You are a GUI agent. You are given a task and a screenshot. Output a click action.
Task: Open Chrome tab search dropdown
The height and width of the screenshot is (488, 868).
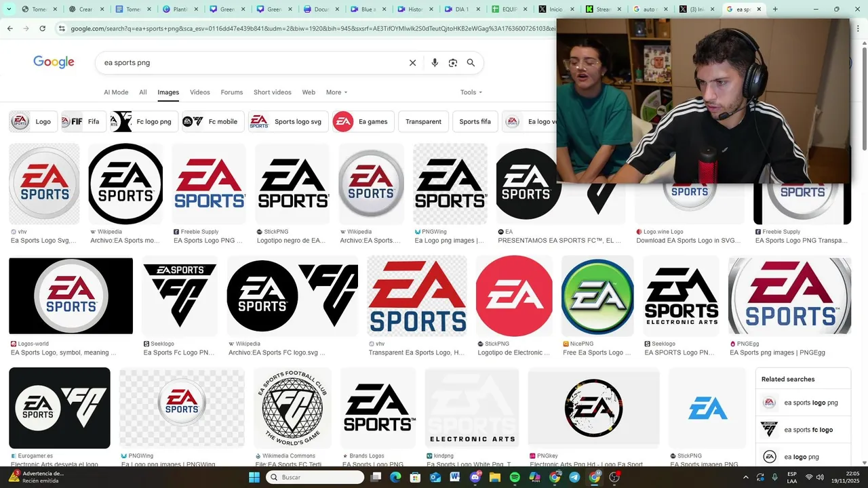9,9
